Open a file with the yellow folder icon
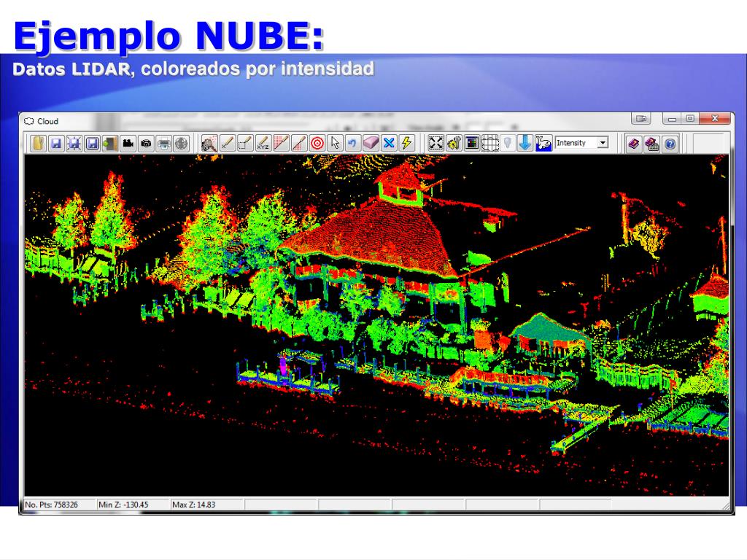747x560 pixels. click(x=38, y=144)
